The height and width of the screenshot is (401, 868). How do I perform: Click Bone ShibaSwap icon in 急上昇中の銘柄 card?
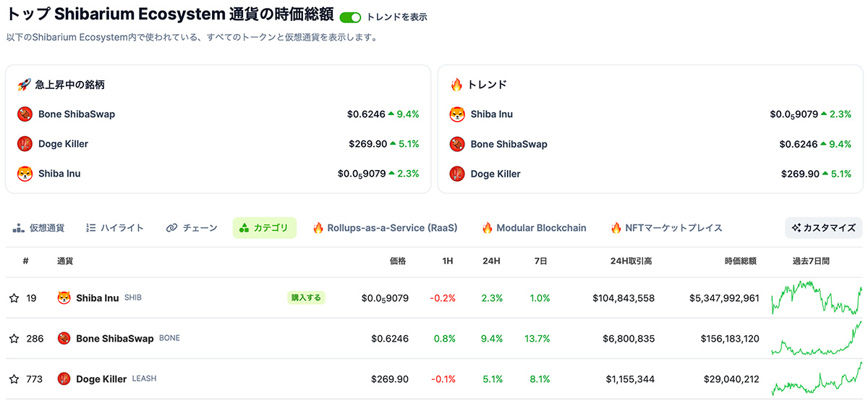click(25, 114)
